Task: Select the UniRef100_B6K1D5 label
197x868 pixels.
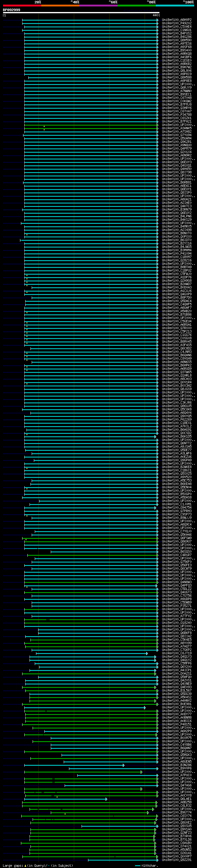Action: (x=177, y=436)
